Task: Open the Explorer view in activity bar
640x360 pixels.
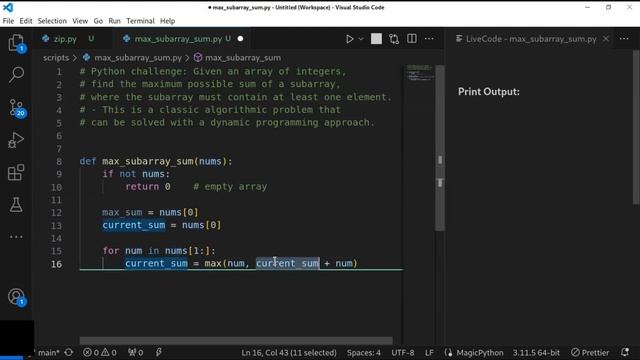Action: coord(16,43)
